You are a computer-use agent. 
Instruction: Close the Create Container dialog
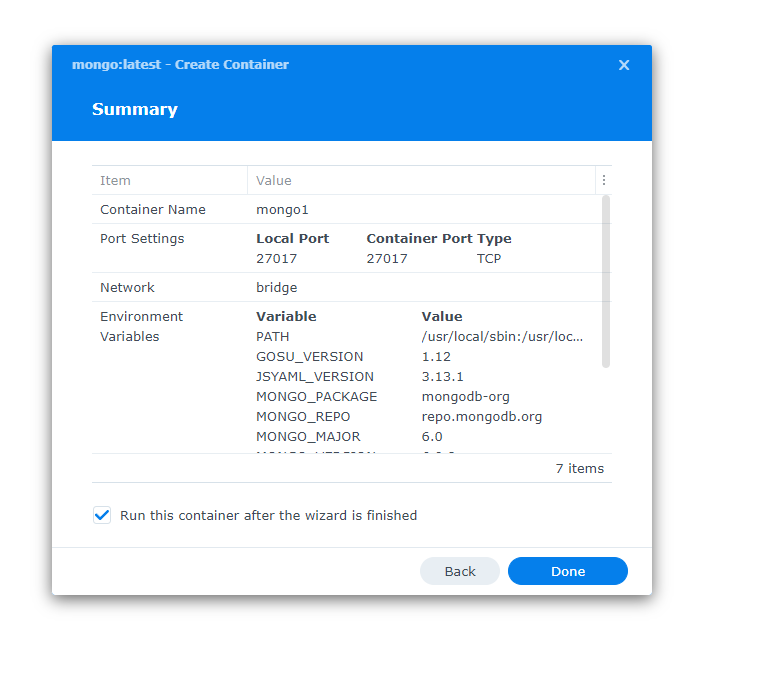pyautogui.click(x=624, y=65)
